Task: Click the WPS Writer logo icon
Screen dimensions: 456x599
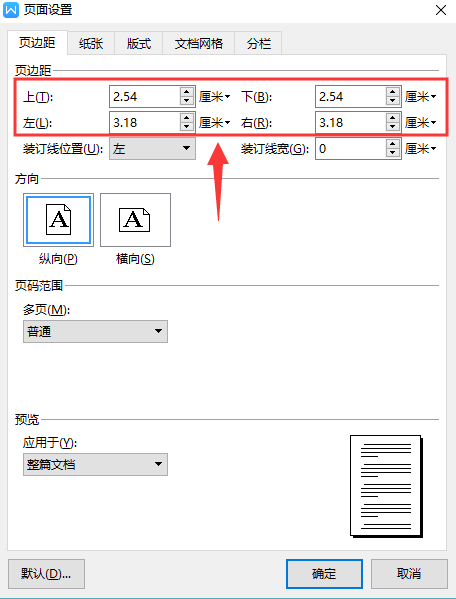Action: [11, 10]
